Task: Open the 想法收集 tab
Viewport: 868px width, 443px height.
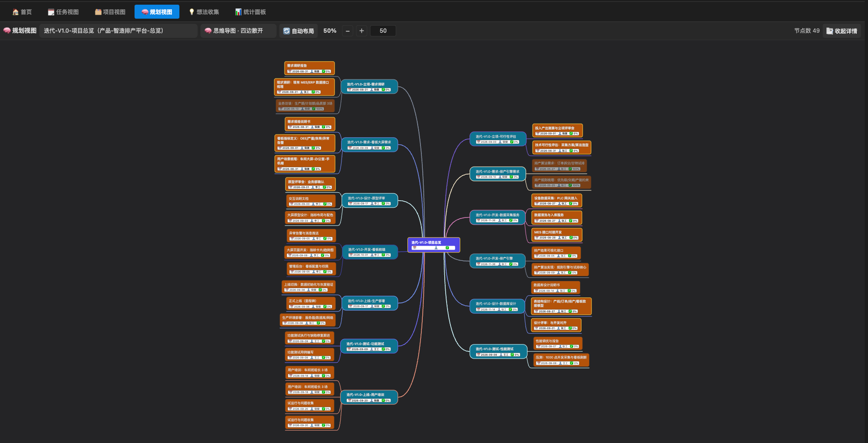Action: tap(204, 12)
